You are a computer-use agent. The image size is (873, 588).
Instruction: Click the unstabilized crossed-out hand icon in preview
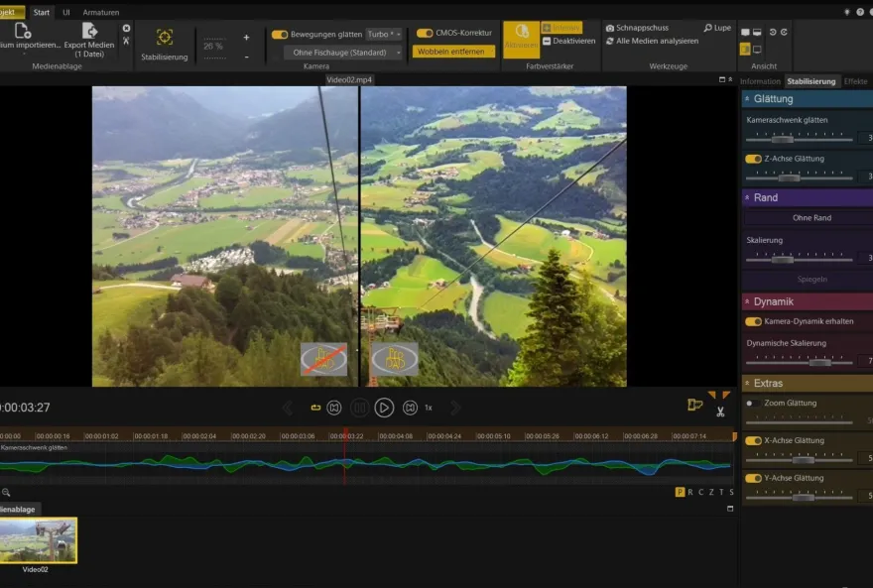pyautogui.click(x=324, y=359)
